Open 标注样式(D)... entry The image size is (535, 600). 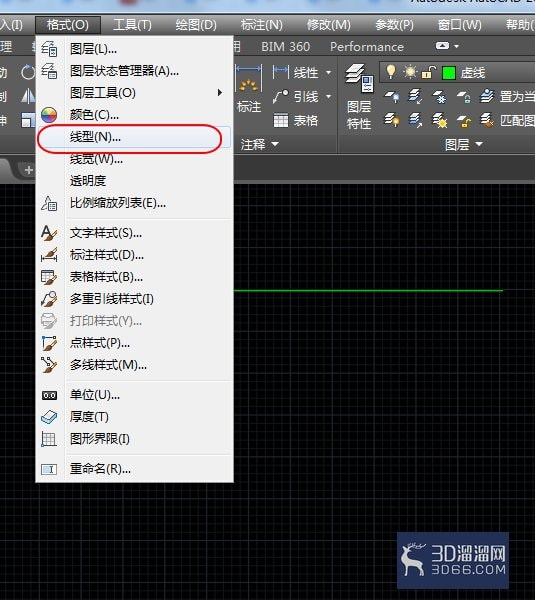134,255
